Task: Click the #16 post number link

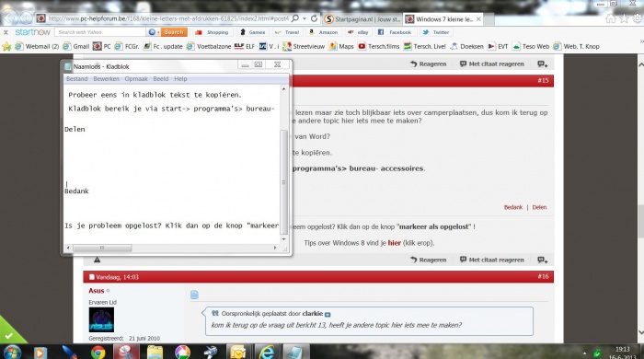Action: [x=543, y=276]
